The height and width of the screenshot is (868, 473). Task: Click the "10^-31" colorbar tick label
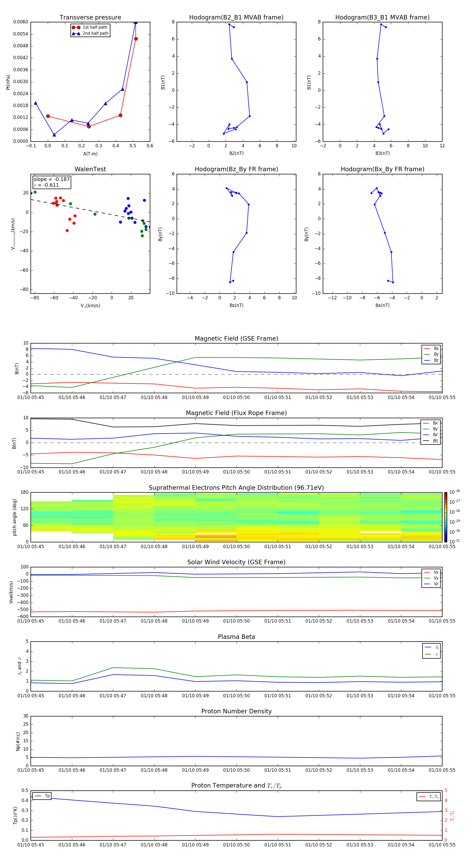point(455,542)
